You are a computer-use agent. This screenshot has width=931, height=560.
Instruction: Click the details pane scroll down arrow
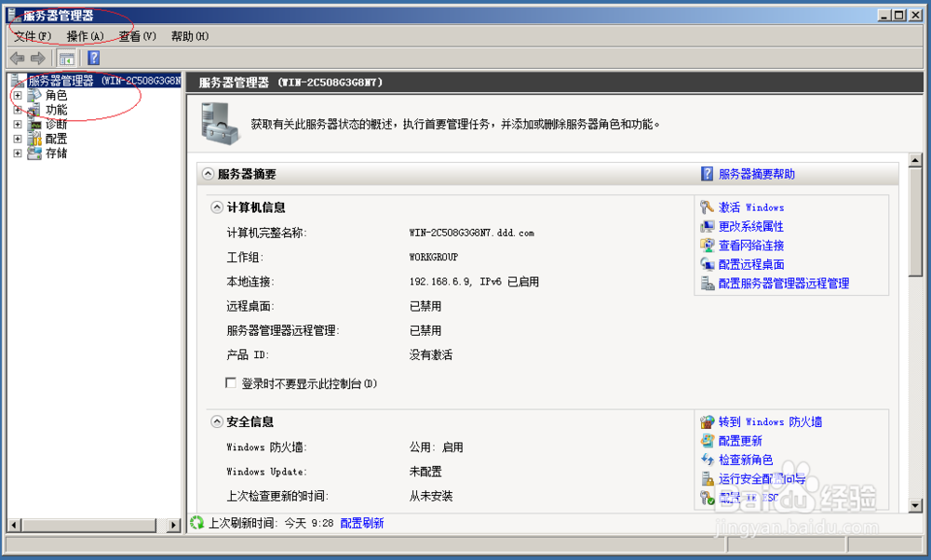point(915,506)
